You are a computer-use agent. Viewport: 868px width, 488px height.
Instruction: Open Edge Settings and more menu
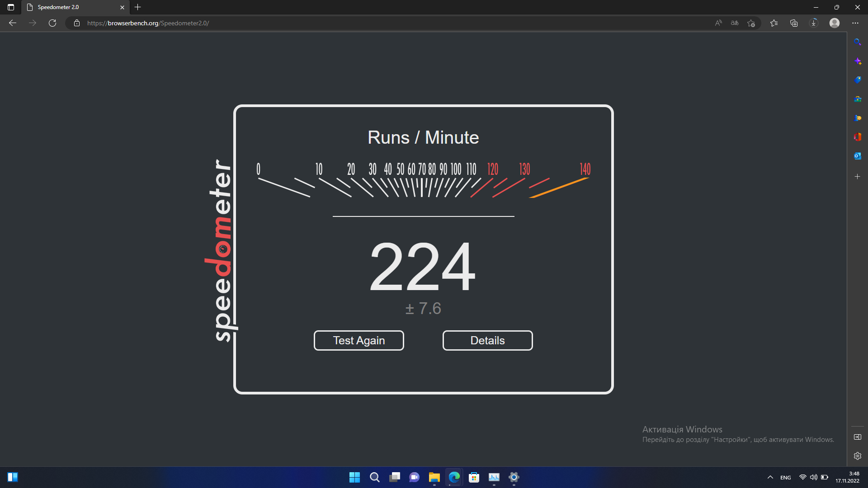pyautogui.click(x=855, y=23)
